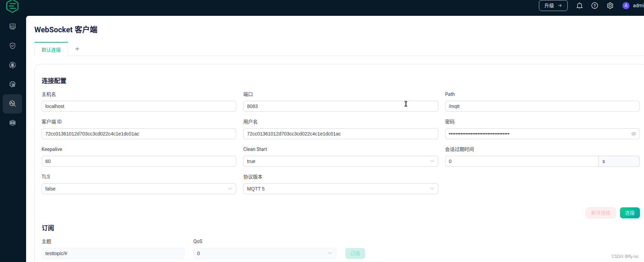Focus the hostname field with localhost
Screen dimensions: 644x262
139,106
